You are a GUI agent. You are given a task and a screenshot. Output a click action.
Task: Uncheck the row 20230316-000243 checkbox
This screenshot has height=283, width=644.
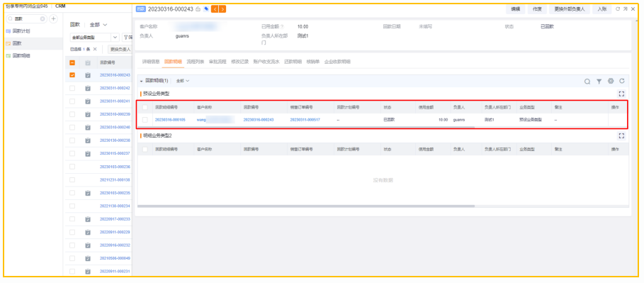click(x=72, y=75)
